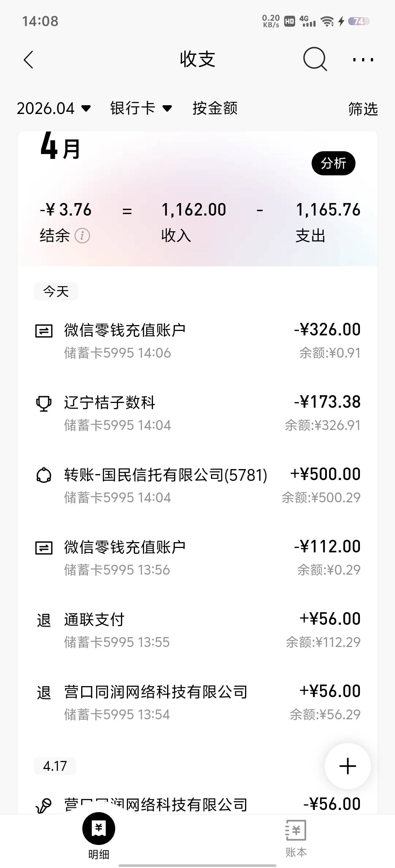Tap the trophy icon beside 辽宁桔子数科

coord(44,404)
